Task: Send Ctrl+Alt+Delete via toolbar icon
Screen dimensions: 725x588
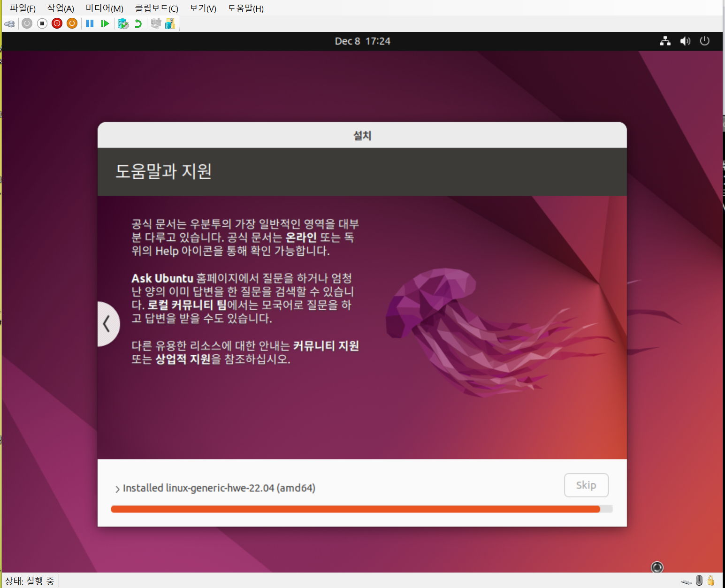Action: [x=10, y=23]
